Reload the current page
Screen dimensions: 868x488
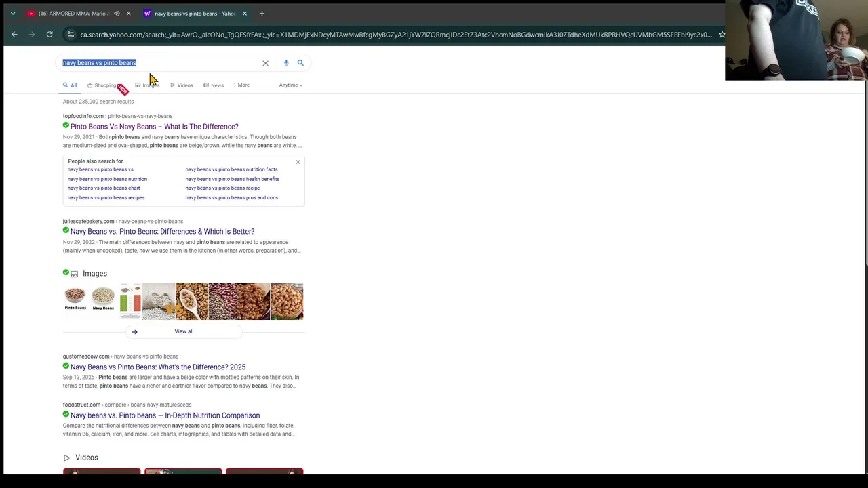pyautogui.click(x=50, y=35)
